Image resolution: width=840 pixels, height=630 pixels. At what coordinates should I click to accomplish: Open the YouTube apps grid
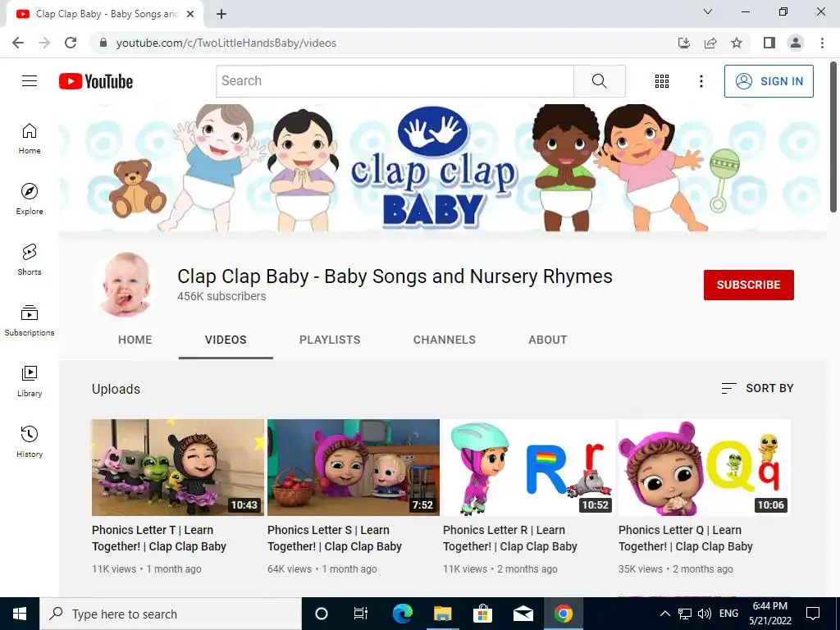click(x=662, y=81)
